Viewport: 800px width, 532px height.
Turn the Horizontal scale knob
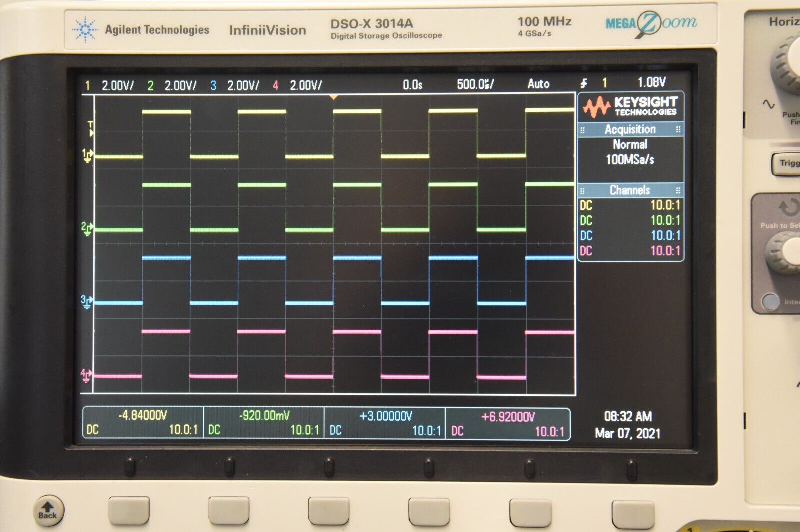[787, 65]
